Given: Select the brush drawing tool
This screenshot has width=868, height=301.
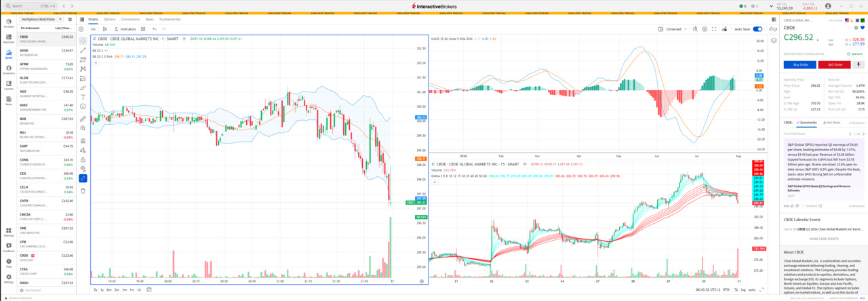Looking at the screenshot, I should click(x=83, y=87).
